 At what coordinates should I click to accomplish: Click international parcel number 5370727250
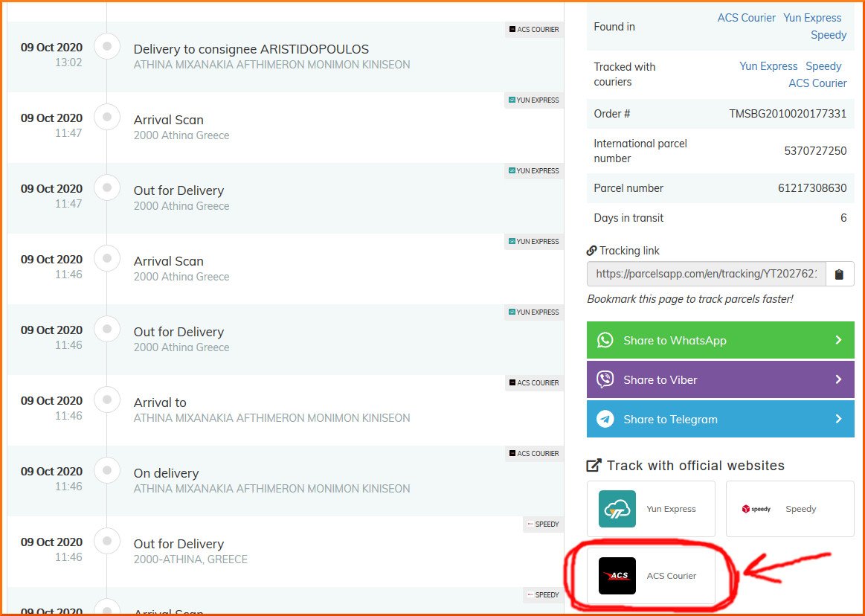815,151
